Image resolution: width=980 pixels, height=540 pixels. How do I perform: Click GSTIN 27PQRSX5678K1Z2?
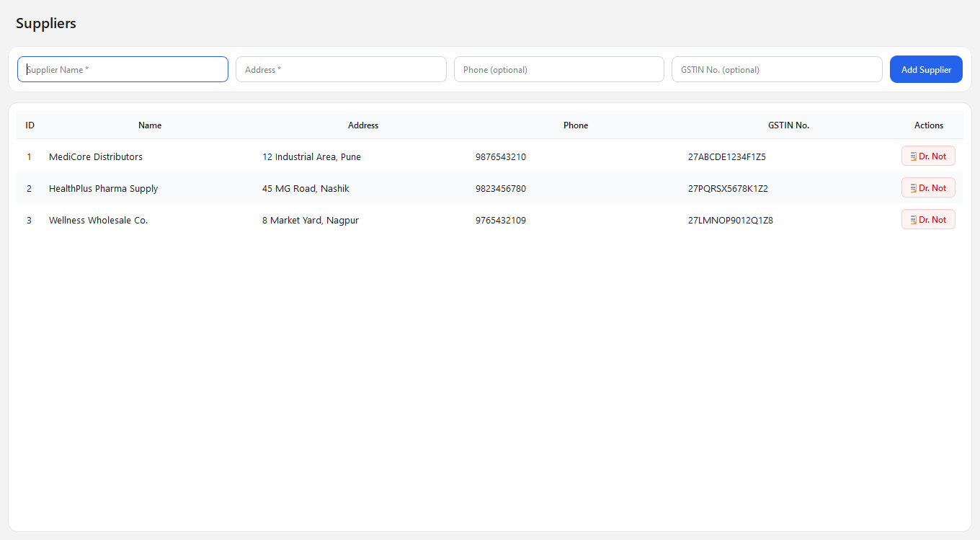click(728, 188)
